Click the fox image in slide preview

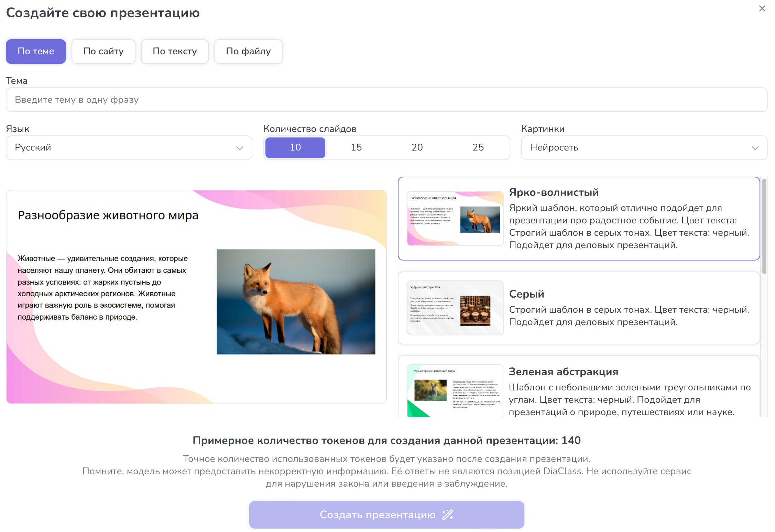click(x=296, y=302)
